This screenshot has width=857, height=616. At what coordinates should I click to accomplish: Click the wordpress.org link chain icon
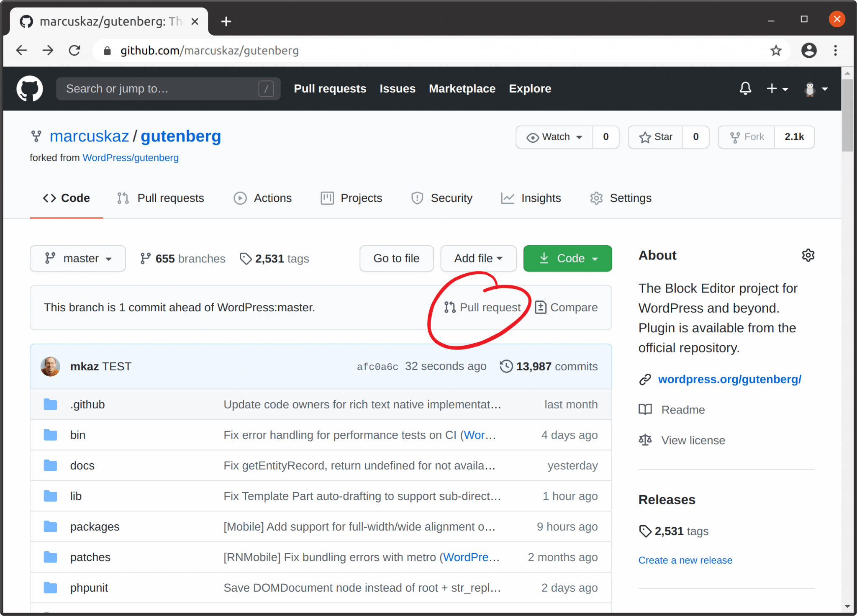[x=645, y=379]
